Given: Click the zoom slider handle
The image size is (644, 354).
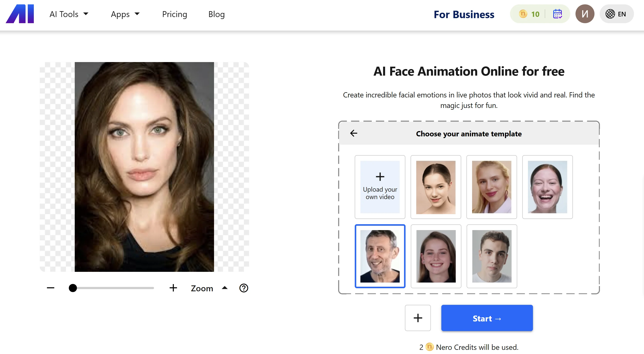Looking at the screenshot, I should tap(73, 288).
